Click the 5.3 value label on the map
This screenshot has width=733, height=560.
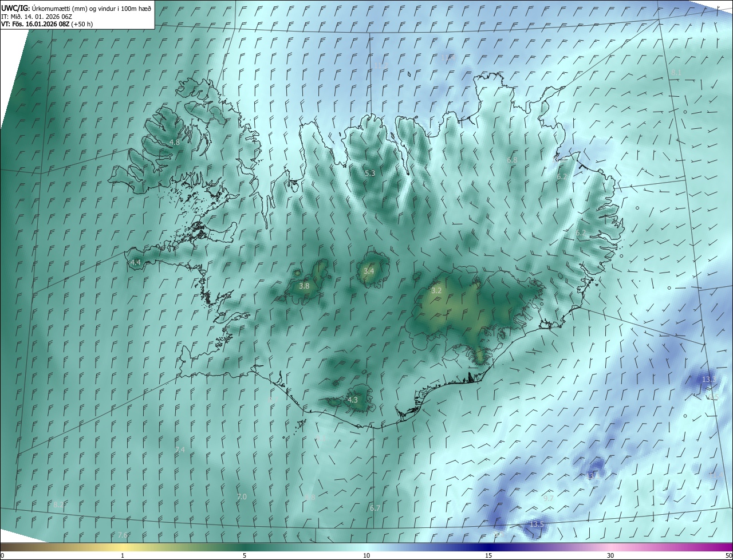[x=370, y=173]
